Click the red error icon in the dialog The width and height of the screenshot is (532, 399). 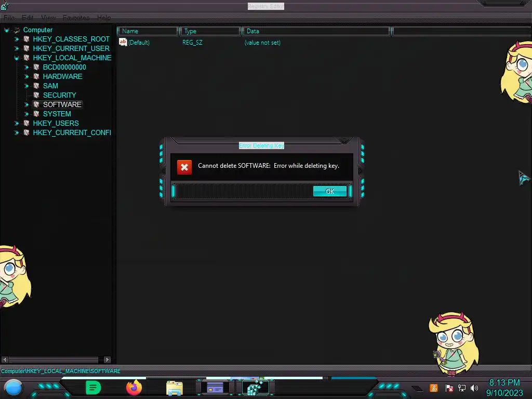(184, 167)
